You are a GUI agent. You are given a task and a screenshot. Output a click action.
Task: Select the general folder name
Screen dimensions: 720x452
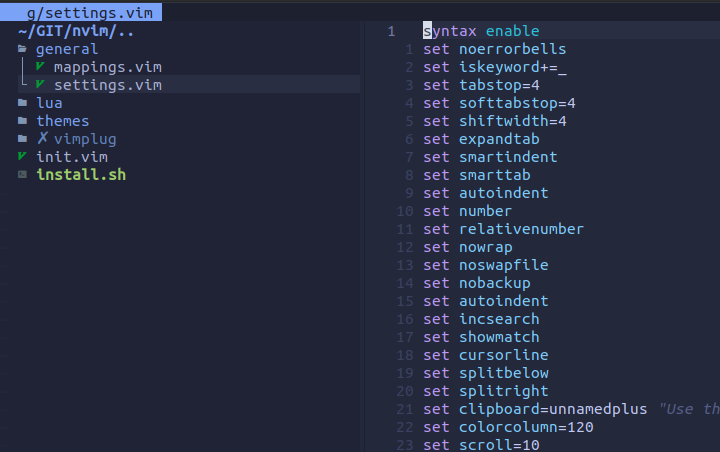click(67, 49)
